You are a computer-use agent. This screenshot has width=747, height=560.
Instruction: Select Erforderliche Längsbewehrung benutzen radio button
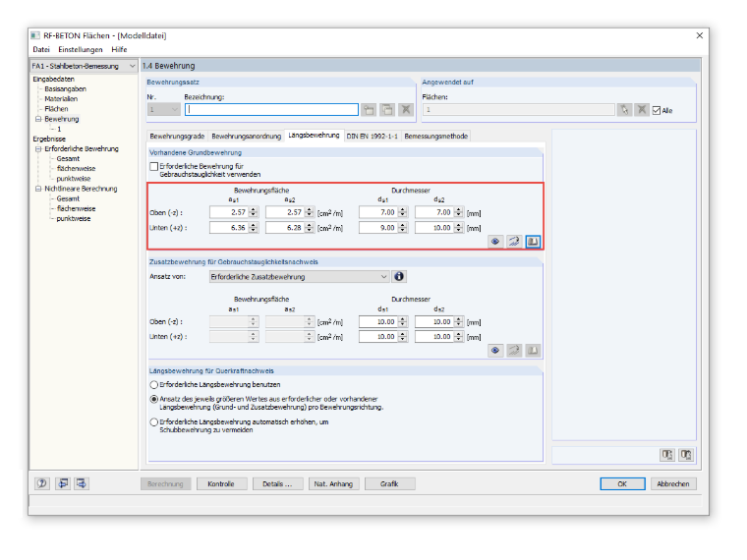(154, 385)
